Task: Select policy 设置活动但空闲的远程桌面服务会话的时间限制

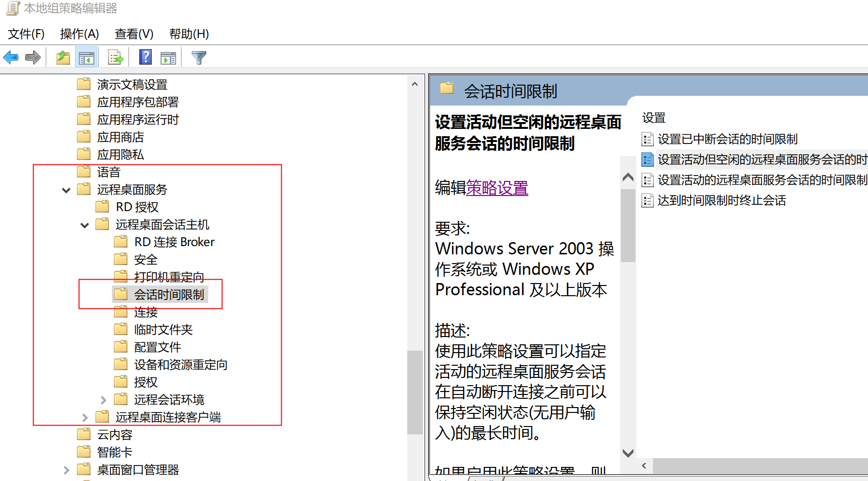Action: point(762,160)
